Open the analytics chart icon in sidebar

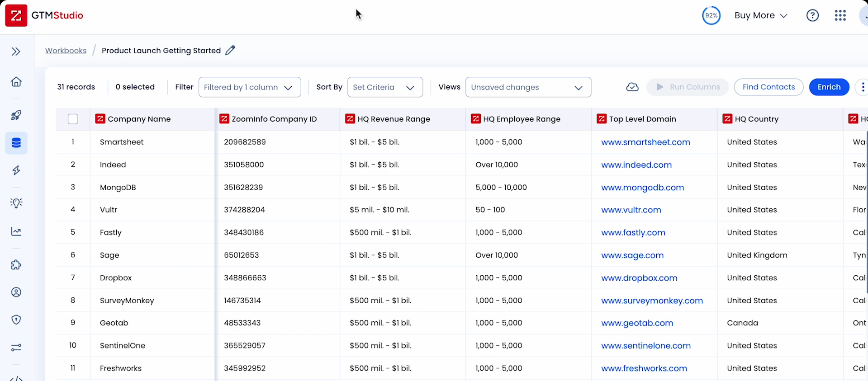click(16, 231)
